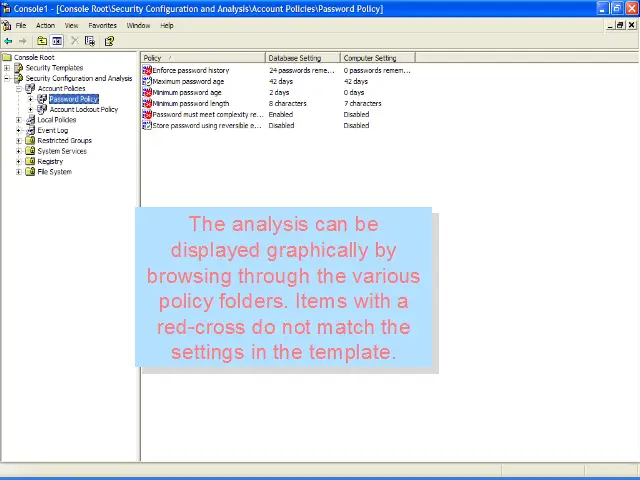
Task: Click the Back arrow toolbar icon
Action: click(9, 41)
